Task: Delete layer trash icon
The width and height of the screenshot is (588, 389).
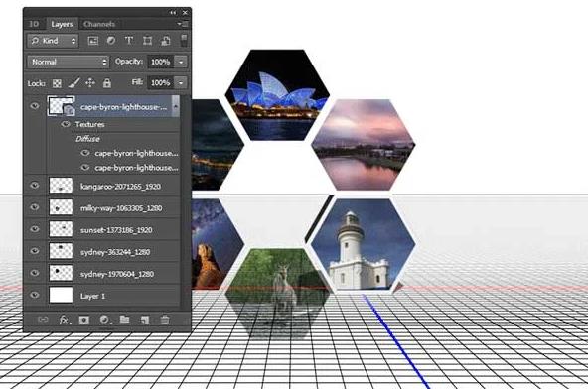Action: pyautogui.click(x=165, y=320)
